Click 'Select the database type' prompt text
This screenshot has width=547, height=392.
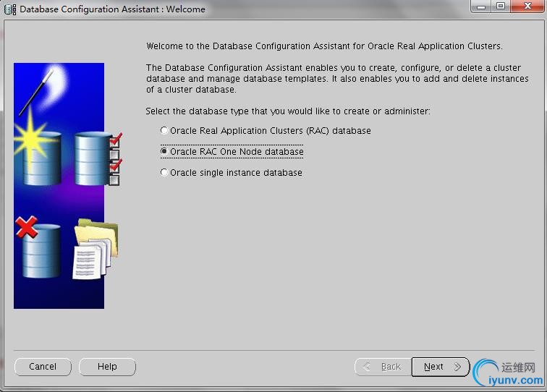288,111
